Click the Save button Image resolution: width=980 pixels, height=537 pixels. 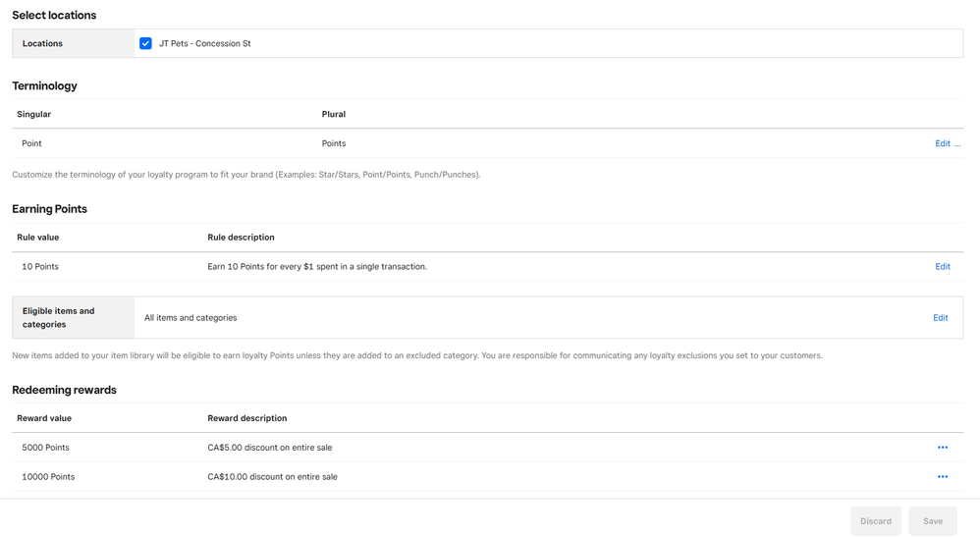(933, 520)
